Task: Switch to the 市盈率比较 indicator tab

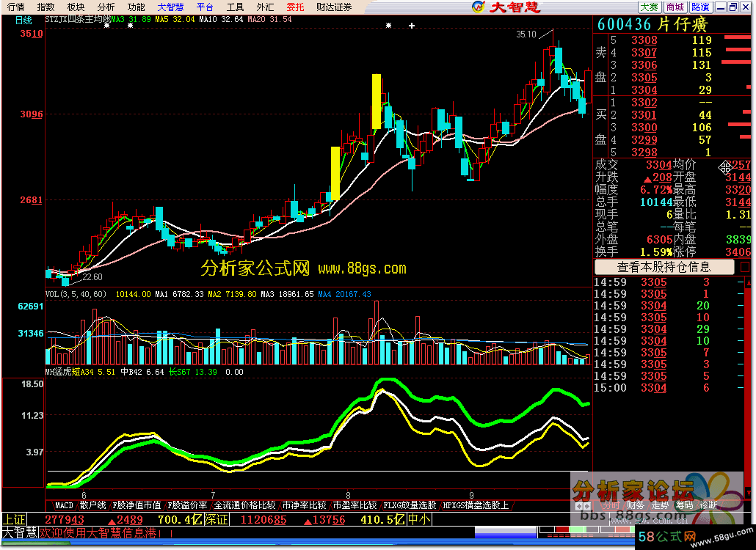Action: coord(355,505)
